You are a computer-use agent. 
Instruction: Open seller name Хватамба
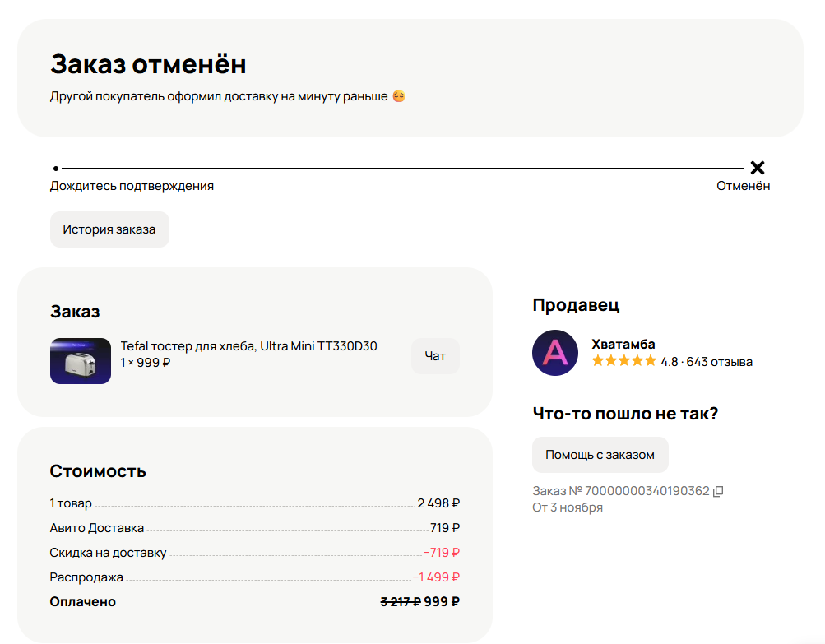point(623,344)
